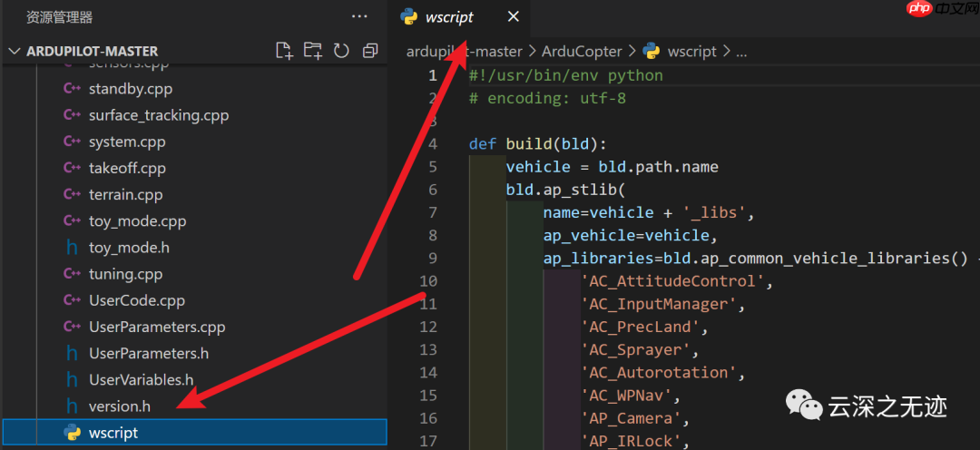This screenshot has width=980, height=450.
Task: Open surface_tracking.cpp file
Action: tap(158, 115)
